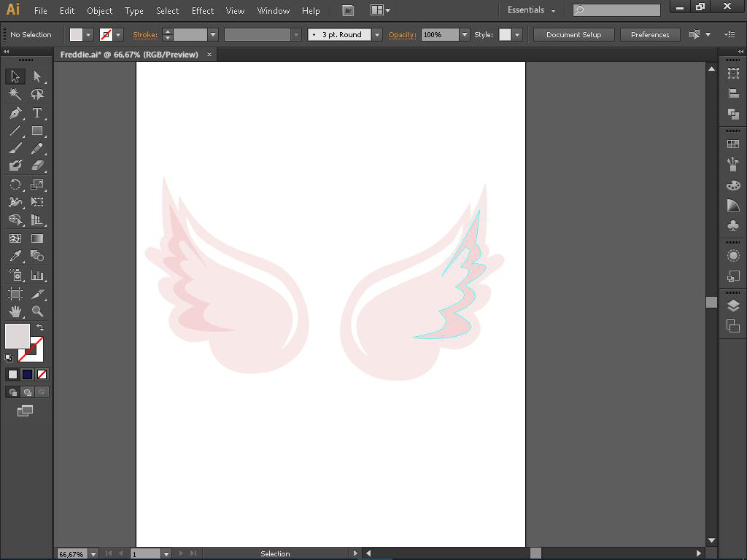Reset to default fill and stroke
Viewport: 747px width, 560px height.
pyautogui.click(x=9, y=357)
